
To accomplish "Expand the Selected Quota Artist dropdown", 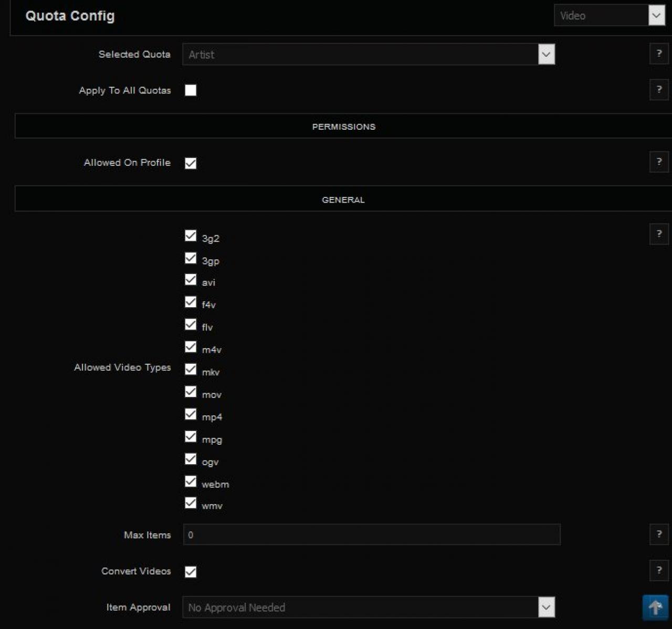I will click(x=369, y=55).
